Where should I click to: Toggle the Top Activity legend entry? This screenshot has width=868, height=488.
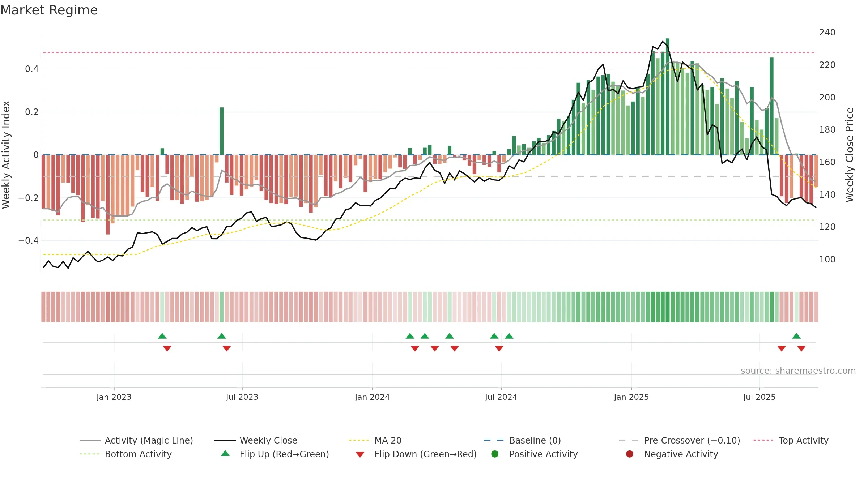point(791,440)
